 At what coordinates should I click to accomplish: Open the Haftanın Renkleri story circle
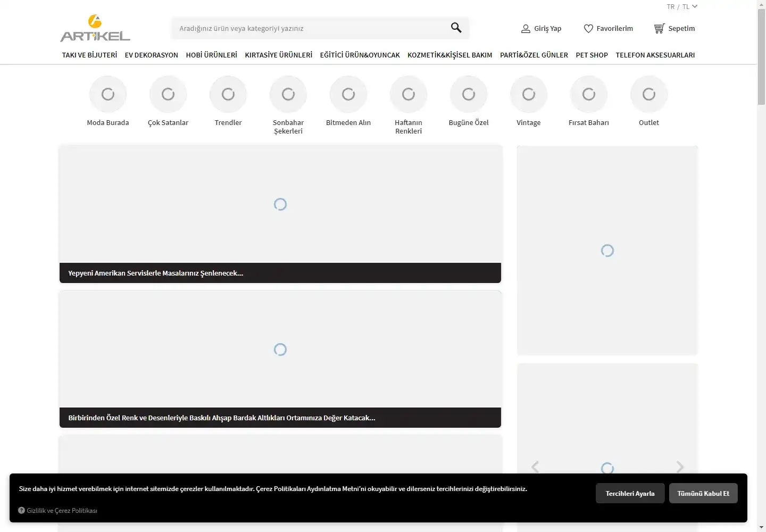409,94
